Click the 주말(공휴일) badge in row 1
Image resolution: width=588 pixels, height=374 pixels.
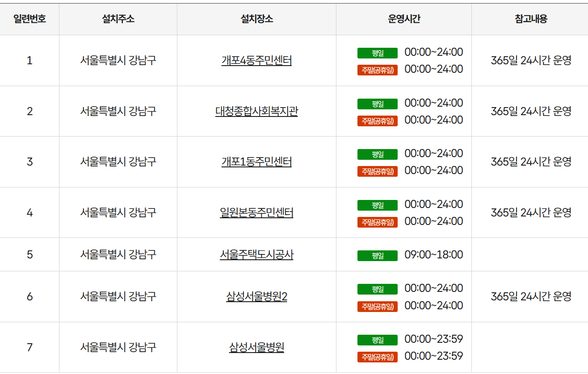click(x=377, y=70)
